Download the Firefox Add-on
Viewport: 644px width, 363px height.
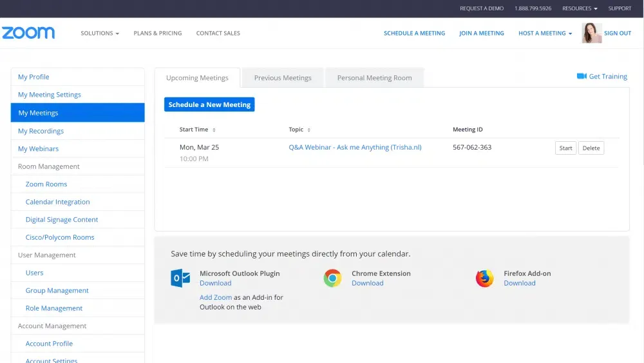click(x=519, y=283)
